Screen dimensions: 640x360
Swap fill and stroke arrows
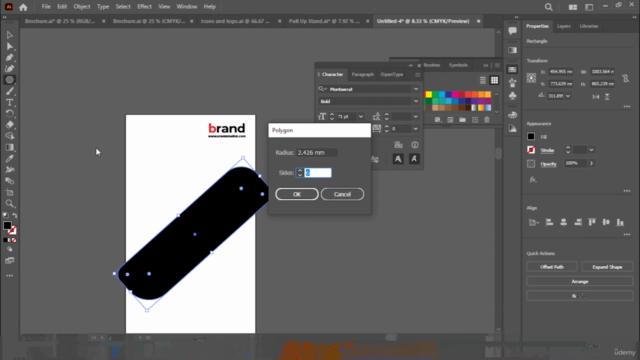pyautogui.click(x=15, y=216)
